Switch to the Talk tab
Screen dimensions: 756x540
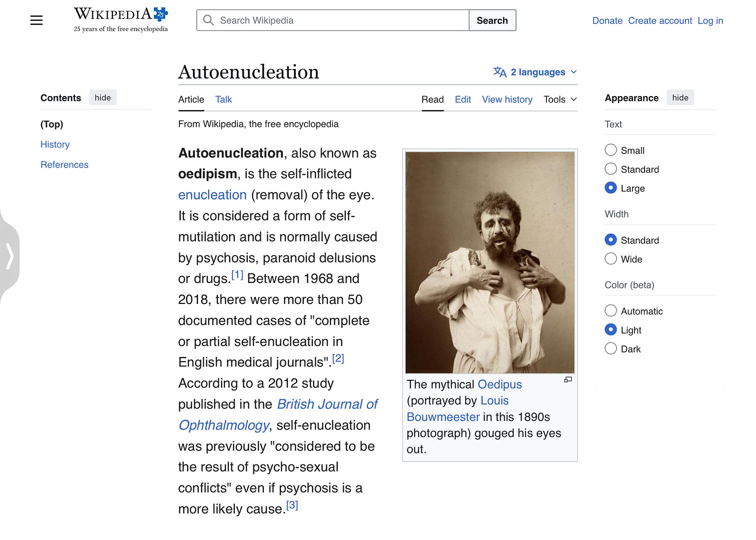coord(223,99)
